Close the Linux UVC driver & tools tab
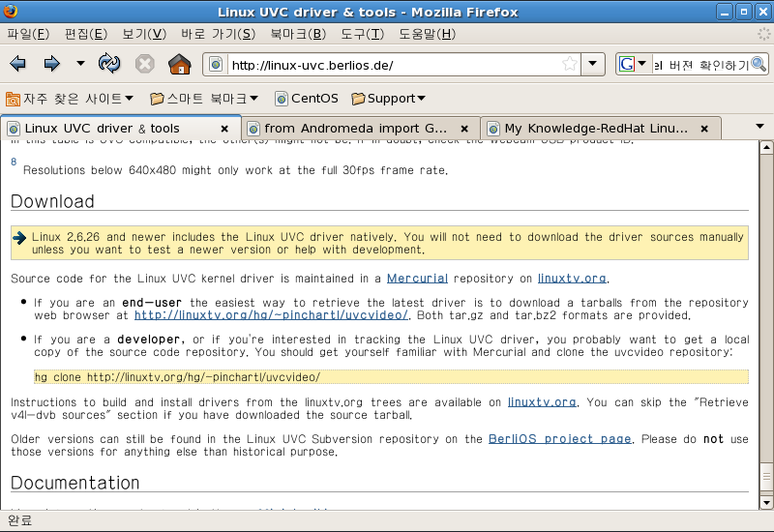Screen dimensions: 774x532 (x=224, y=129)
